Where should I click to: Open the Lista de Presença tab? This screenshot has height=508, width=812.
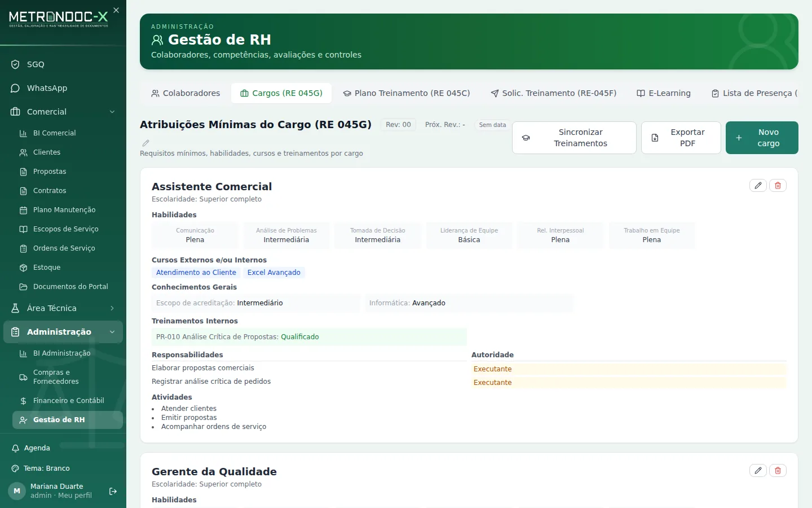754,93
